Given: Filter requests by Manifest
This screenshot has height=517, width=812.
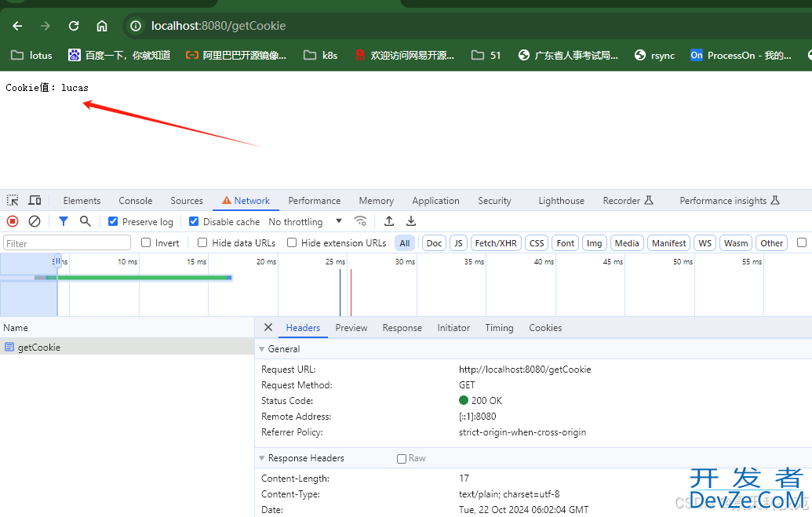Looking at the screenshot, I should (668, 243).
